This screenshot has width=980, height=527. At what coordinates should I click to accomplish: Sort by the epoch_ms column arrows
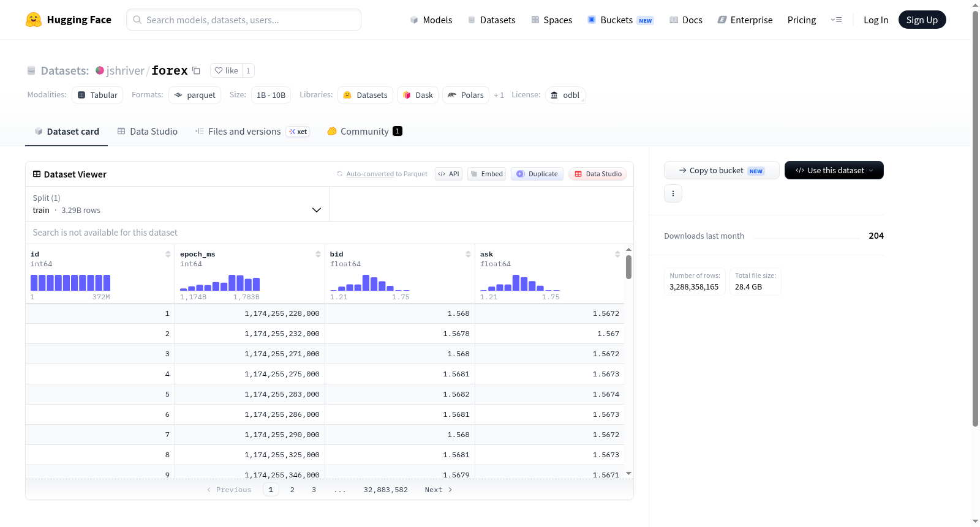318,254
